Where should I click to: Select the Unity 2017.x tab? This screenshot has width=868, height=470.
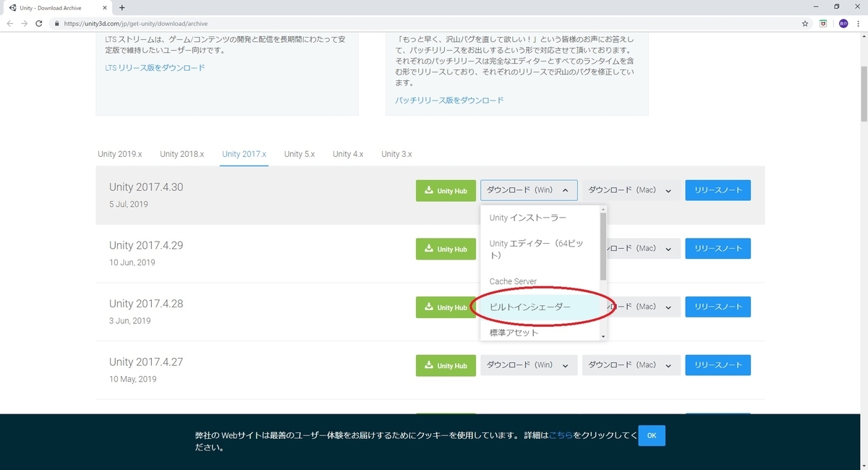(x=244, y=154)
